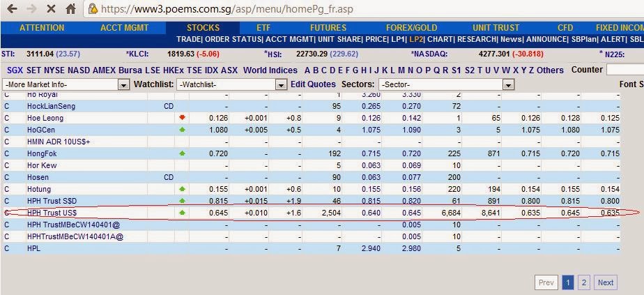Click the Hoe Leong counter name
Viewport: 644px width, 295px height.
pyautogui.click(x=45, y=118)
